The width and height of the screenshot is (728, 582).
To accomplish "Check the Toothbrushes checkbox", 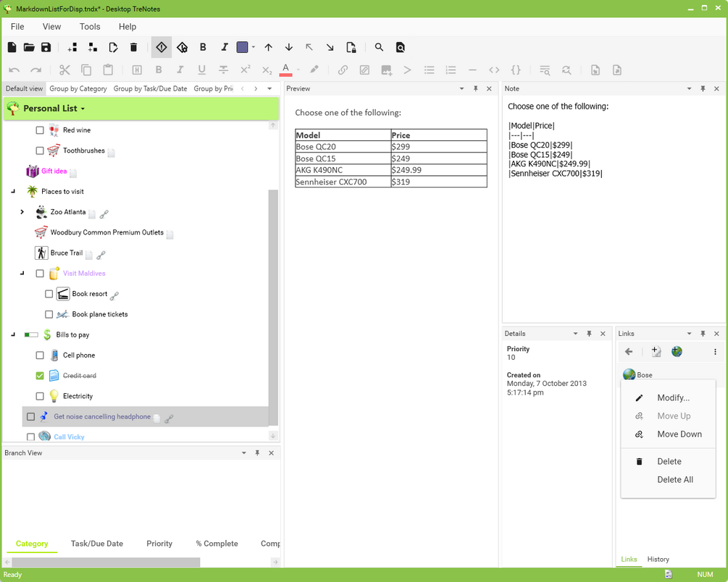I will pyautogui.click(x=40, y=151).
